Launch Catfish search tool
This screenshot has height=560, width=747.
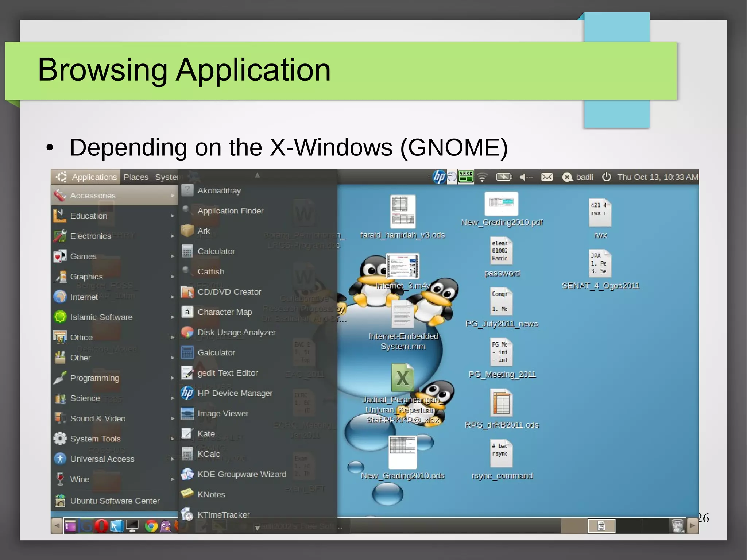(x=258, y=271)
